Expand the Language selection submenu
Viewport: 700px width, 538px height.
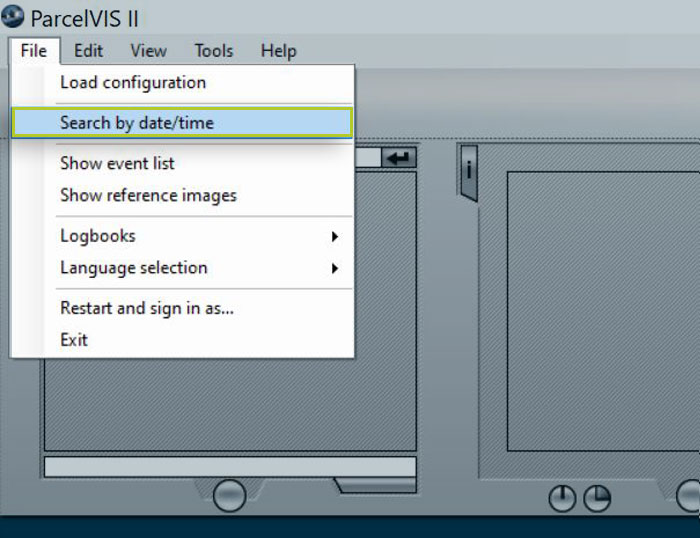point(182,268)
